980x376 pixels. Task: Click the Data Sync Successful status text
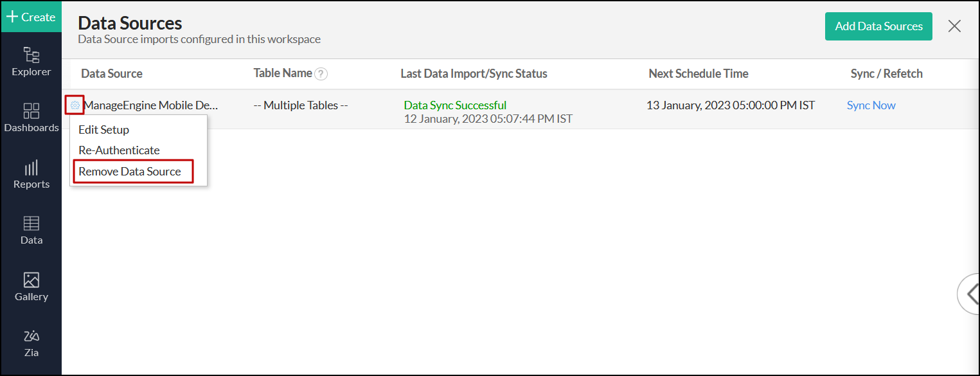(455, 105)
